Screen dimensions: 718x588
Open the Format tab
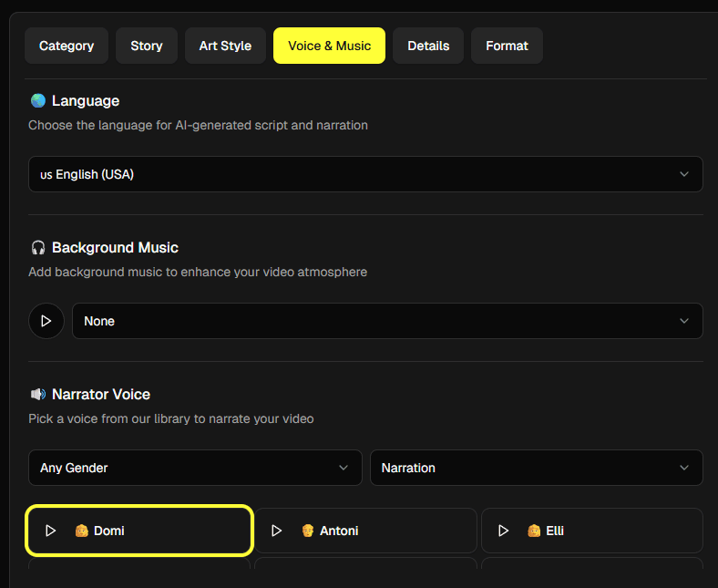pos(507,46)
